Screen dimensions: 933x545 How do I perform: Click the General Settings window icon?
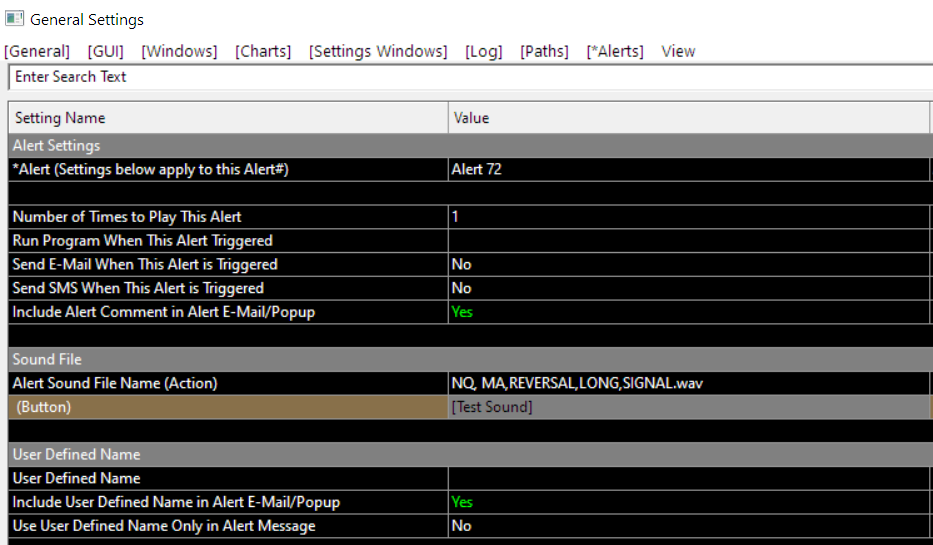click(14, 19)
